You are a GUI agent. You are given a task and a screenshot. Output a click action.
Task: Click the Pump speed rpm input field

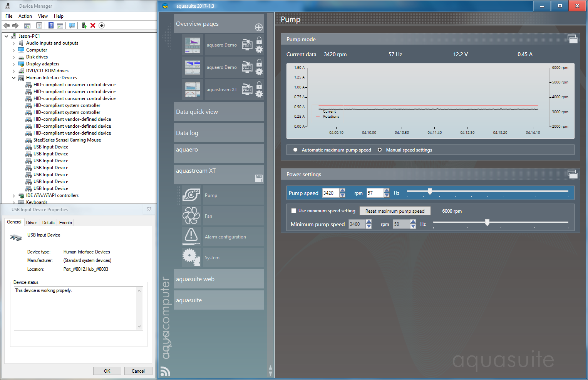(330, 193)
